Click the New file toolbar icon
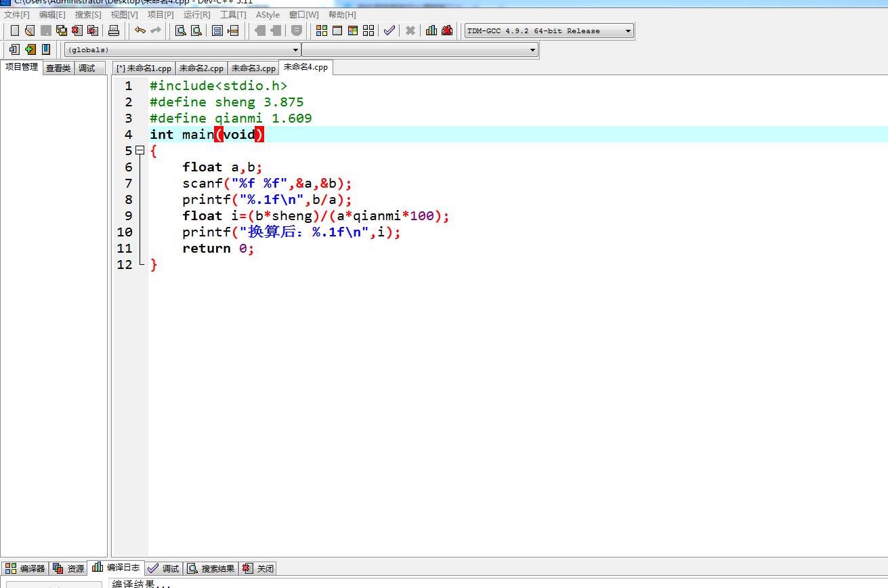888x588 pixels. pyautogui.click(x=14, y=30)
